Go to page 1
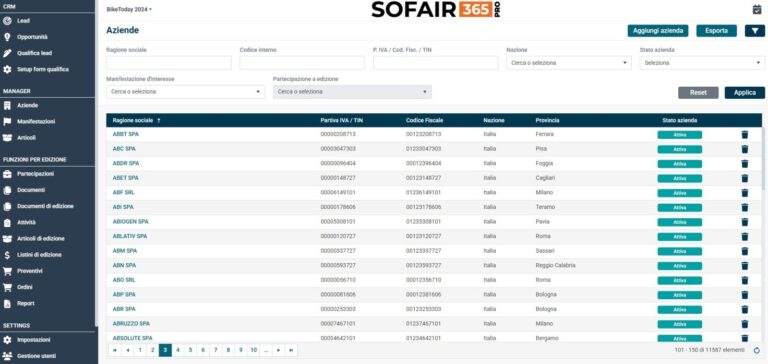 click(x=140, y=350)
